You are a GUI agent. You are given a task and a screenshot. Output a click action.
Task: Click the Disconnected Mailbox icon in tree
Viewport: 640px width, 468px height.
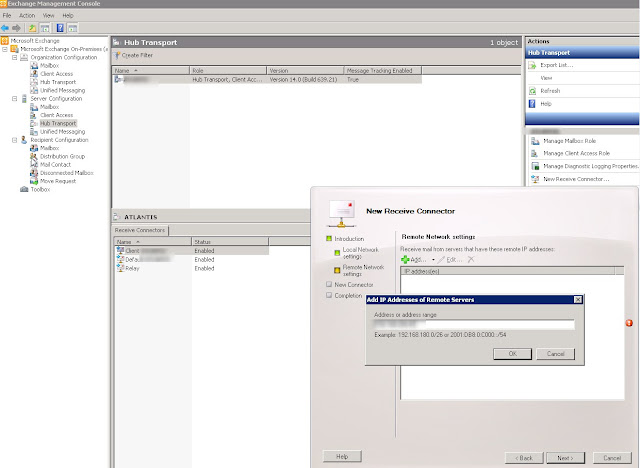[34, 173]
